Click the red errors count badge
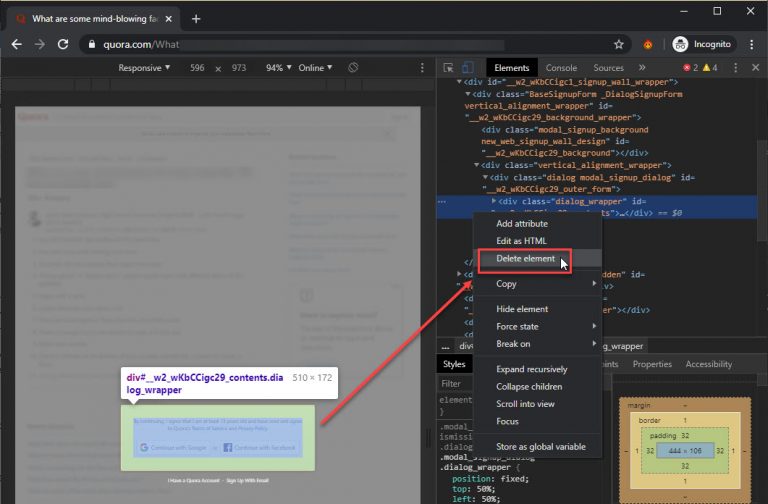 pos(691,68)
